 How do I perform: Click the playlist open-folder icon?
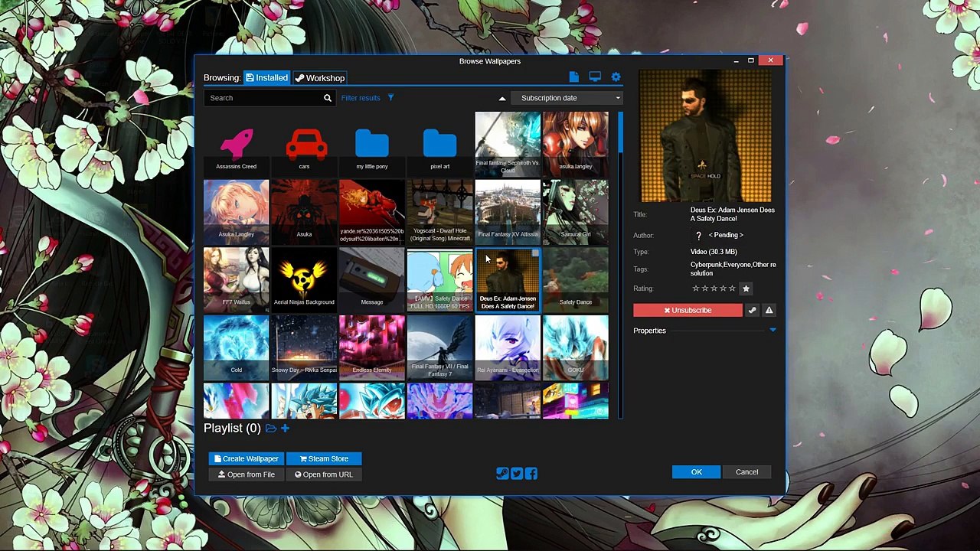pyautogui.click(x=271, y=429)
